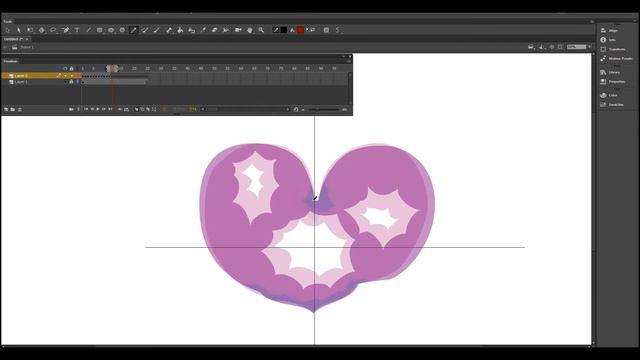Select the Bone tool
This screenshot has width=640, height=360.
(169, 30)
